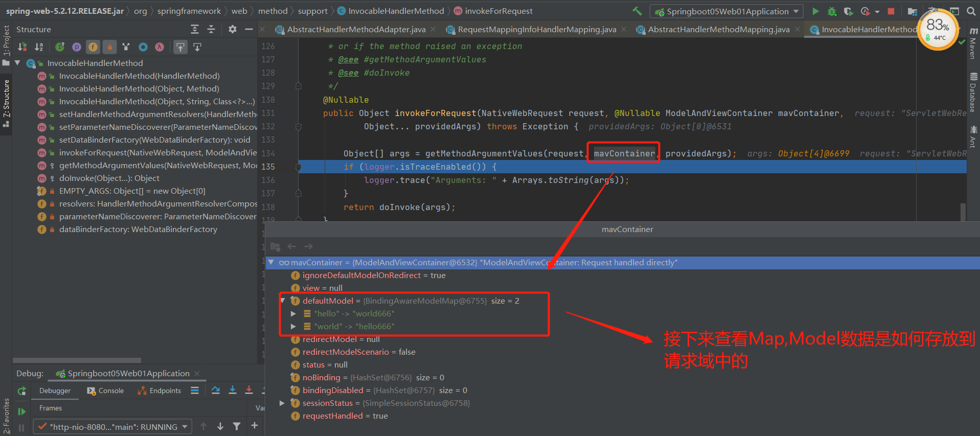Open profiler run options dropdown arrow
Image resolution: width=980 pixels, height=436 pixels.
click(x=877, y=11)
